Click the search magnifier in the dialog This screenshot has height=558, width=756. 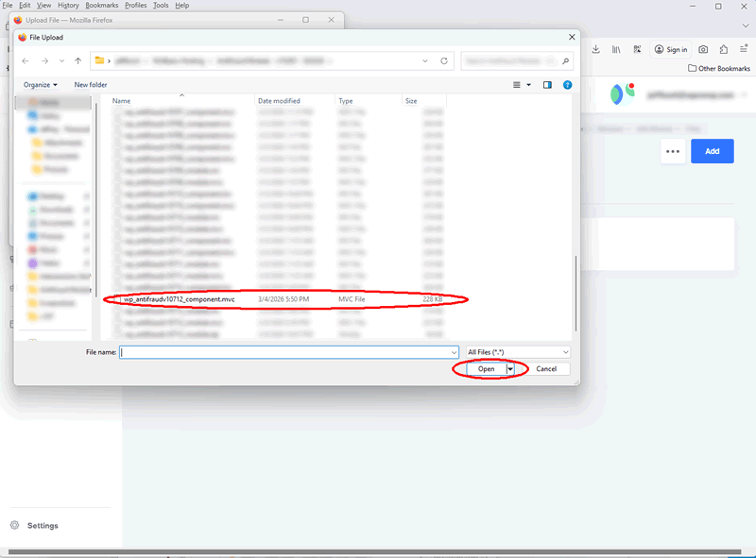click(563, 59)
